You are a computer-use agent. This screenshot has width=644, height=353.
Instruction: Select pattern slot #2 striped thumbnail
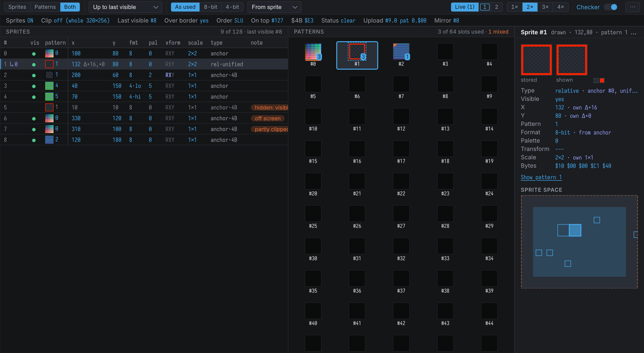(401, 52)
